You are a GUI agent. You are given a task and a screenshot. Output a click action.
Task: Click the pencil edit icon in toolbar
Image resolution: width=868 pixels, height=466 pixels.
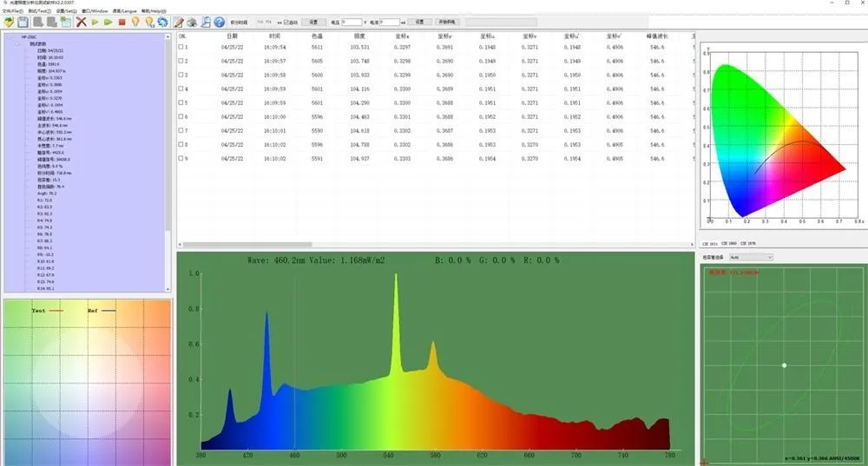(x=178, y=21)
